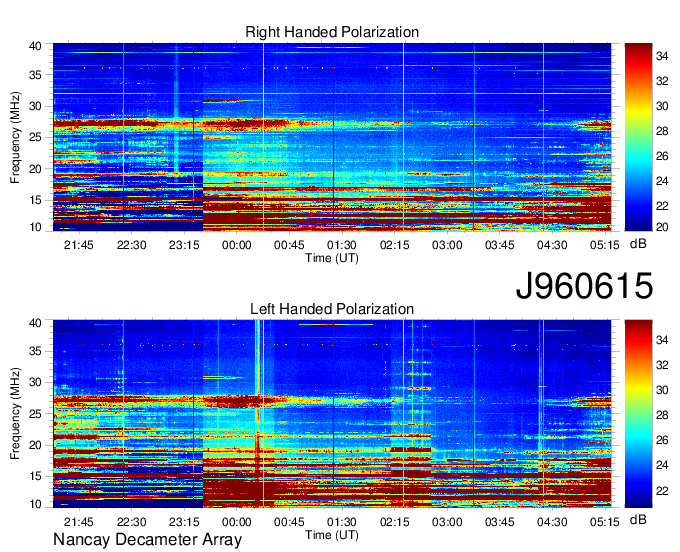Click the 20 MHz tick label on the bottom plot
Image resolution: width=680 pixels, height=552 pixels.
[35, 445]
